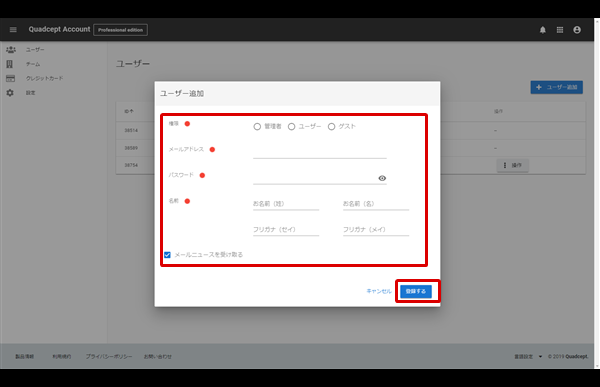600x387 pixels.
Task: Select the ユーザー radio button
Action: pos(292,127)
